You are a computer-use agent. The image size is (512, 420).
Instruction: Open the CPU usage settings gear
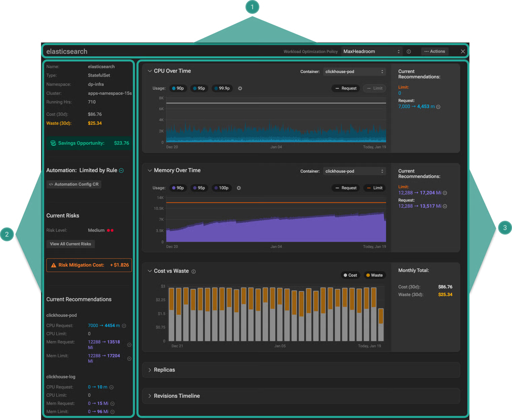click(240, 88)
